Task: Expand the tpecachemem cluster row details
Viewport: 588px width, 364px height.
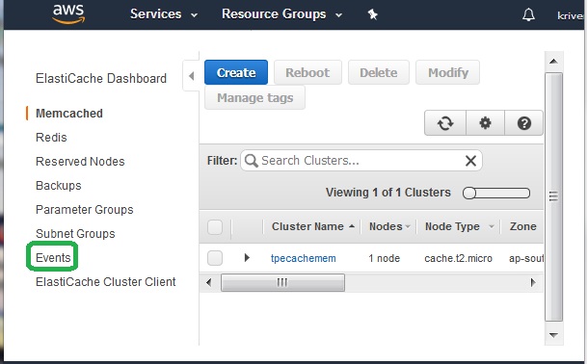Action: pyautogui.click(x=247, y=258)
